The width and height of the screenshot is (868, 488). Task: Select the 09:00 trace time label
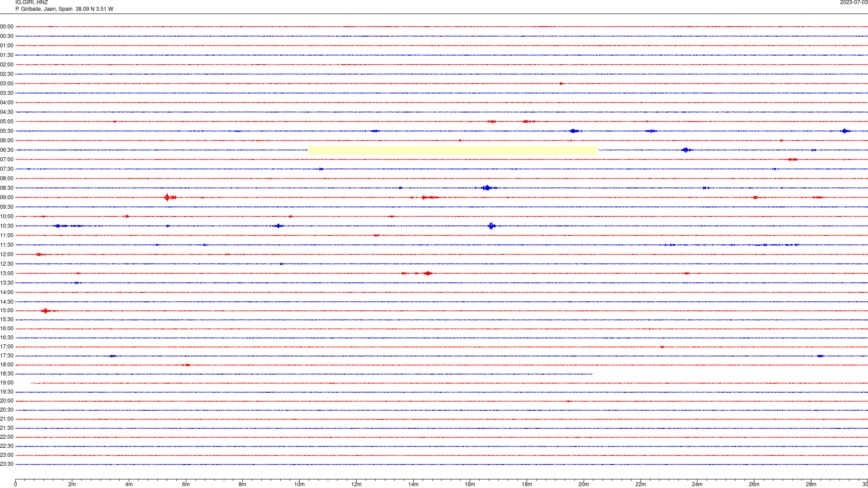pyautogui.click(x=7, y=197)
